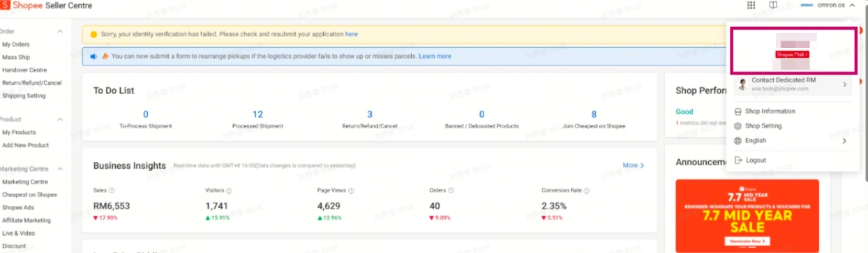Click the Logout exit icon
This screenshot has width=868, height=253.
(x=738, y=160)
